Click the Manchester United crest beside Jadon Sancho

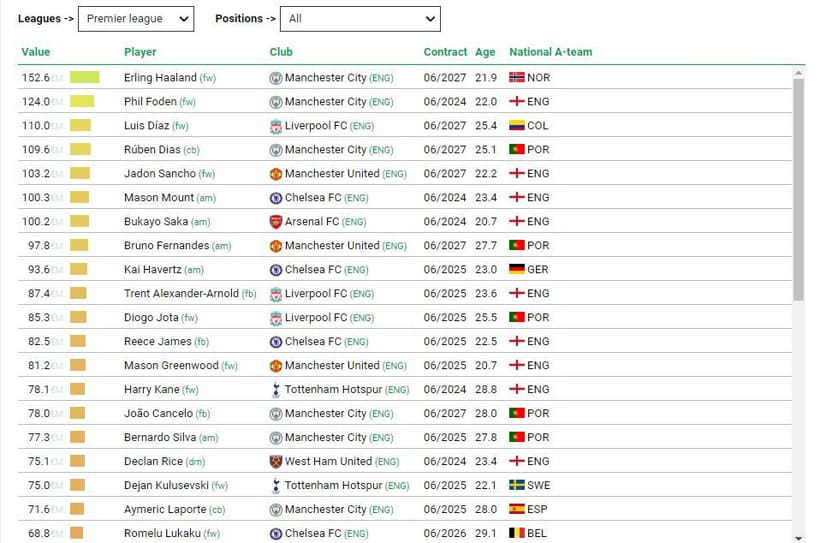pyautogui.click(x=276, y=174)
